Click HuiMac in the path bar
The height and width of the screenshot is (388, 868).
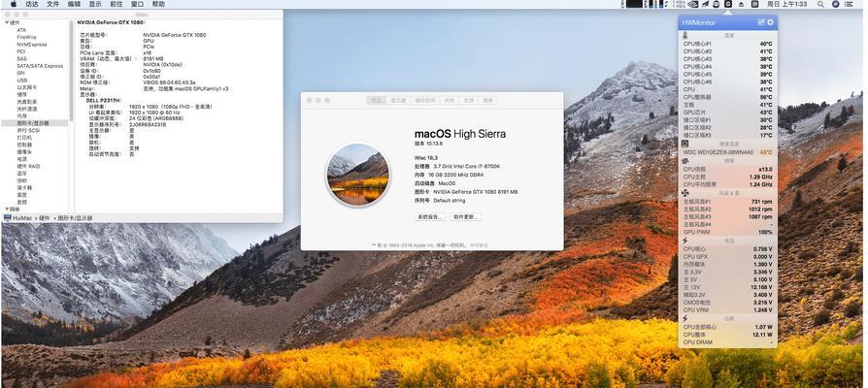[22, 218]
